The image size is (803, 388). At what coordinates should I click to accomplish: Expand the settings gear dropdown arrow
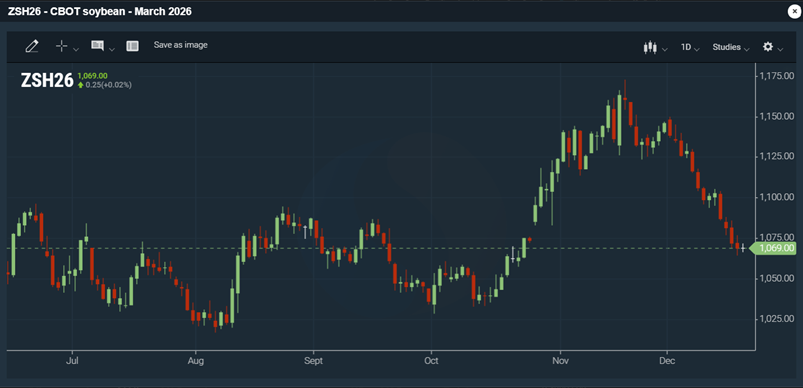(x=780, y=50)
